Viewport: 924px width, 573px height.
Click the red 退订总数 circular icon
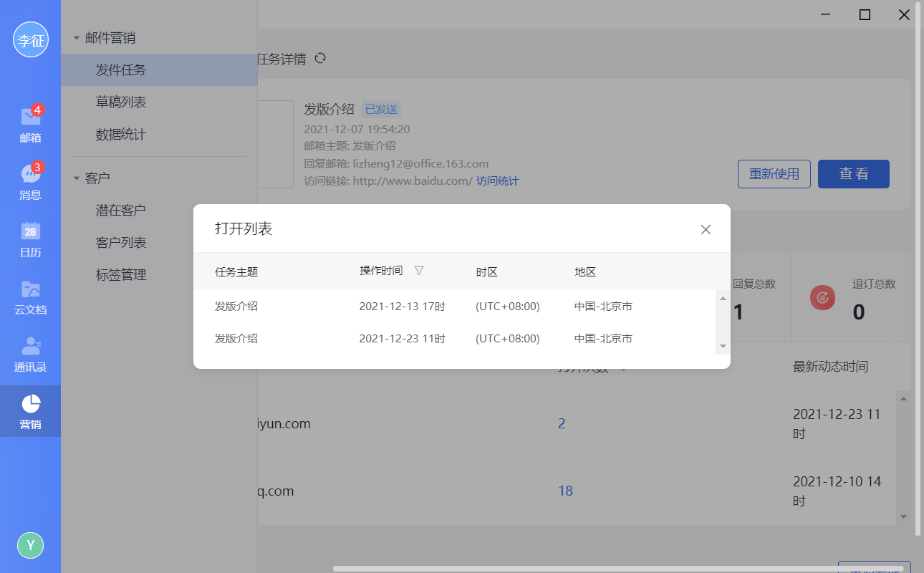click(x=822, y=297)
